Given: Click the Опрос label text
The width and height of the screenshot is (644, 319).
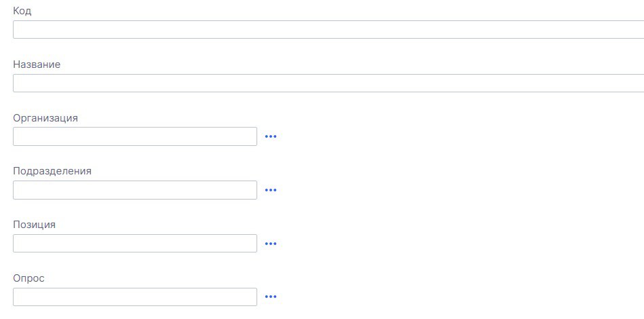Looking at the screenshot, I should (29, 278).
